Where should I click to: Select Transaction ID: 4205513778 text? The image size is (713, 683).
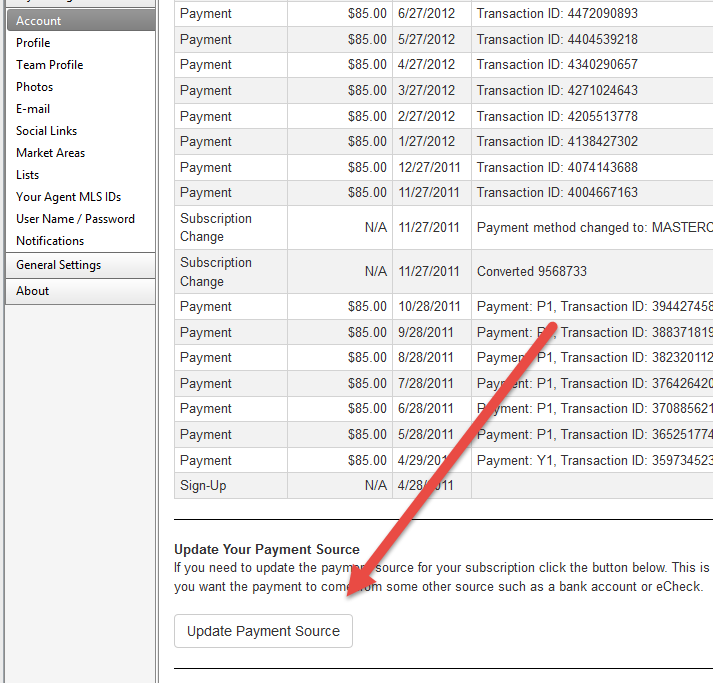[557, 116]
